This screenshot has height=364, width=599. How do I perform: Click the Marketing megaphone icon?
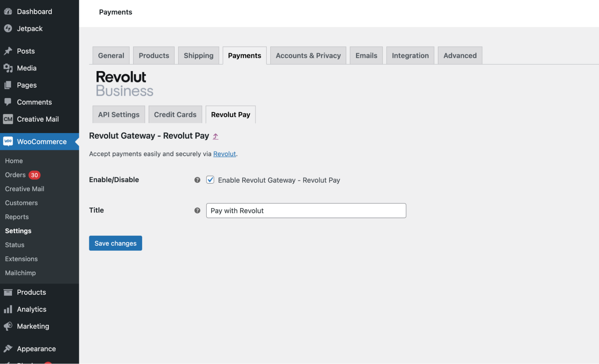[x=8, y=326]
